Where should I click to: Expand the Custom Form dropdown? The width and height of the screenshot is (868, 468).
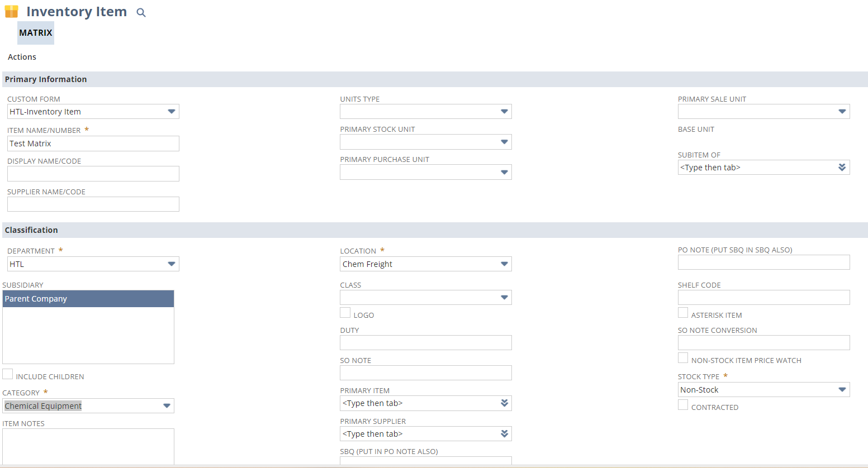click(x=171, y=112)
